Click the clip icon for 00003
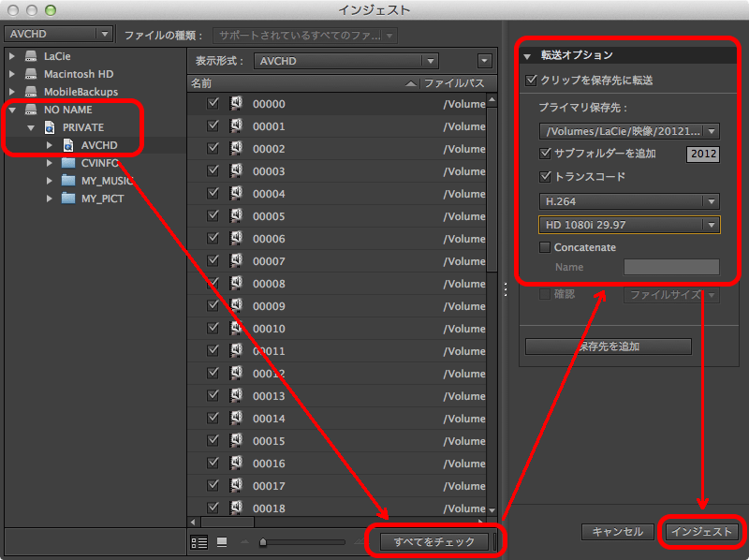Viewport: 749px width, 560px height. (x=236, y=171)
